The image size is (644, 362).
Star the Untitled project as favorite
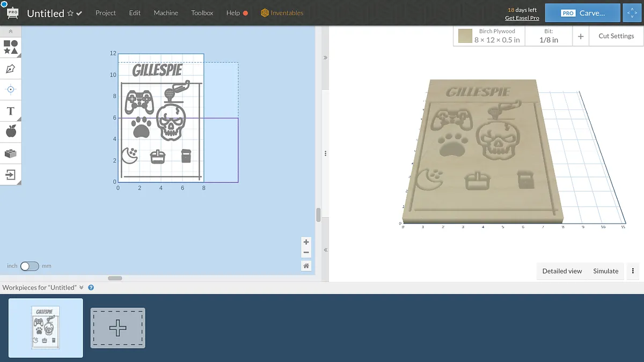click(x=70, y=13)
